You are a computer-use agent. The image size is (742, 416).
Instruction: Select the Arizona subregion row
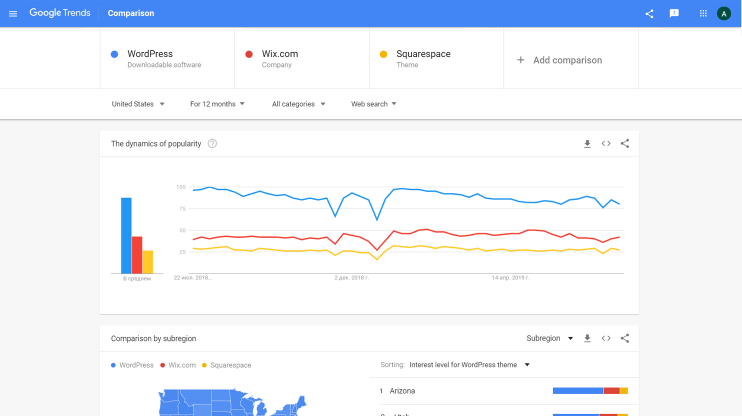pos(504,391)
